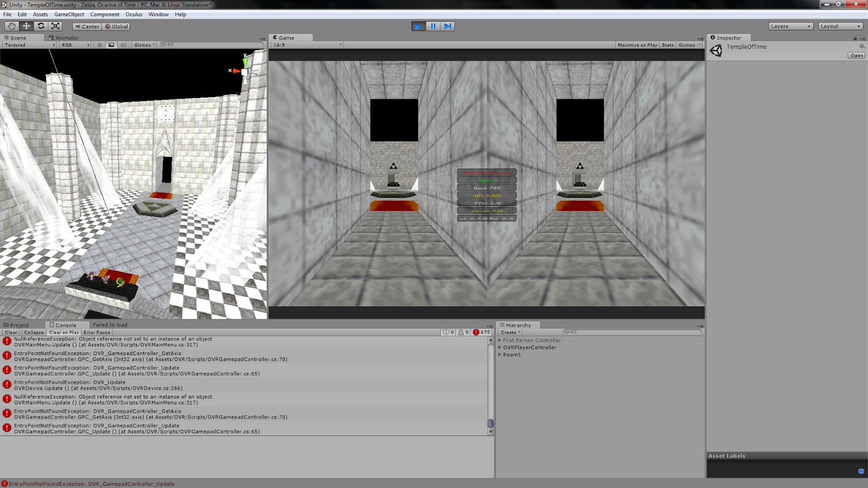This screenshot has height=488, width=868.
Task: Open the Textured draw mode dropdown
Action: [x=30, y=45]
